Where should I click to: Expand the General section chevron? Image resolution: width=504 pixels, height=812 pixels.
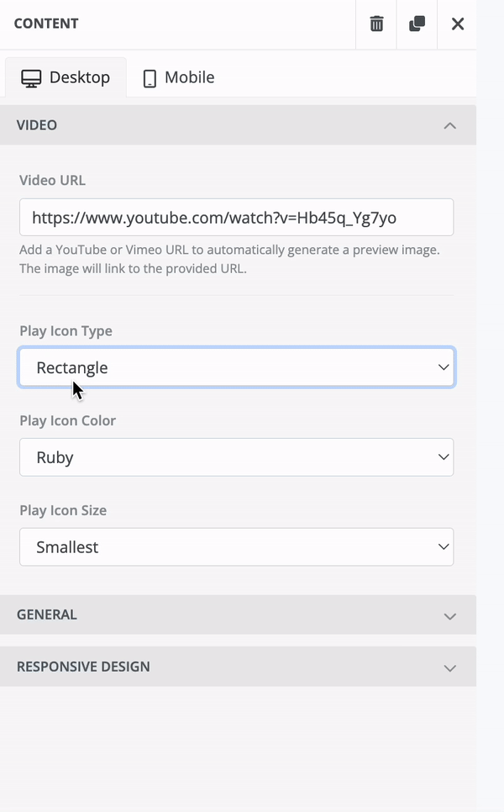pos(450,615)
